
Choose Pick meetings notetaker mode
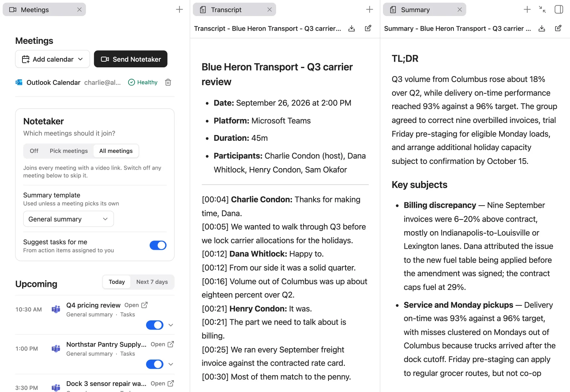[69, 151]
